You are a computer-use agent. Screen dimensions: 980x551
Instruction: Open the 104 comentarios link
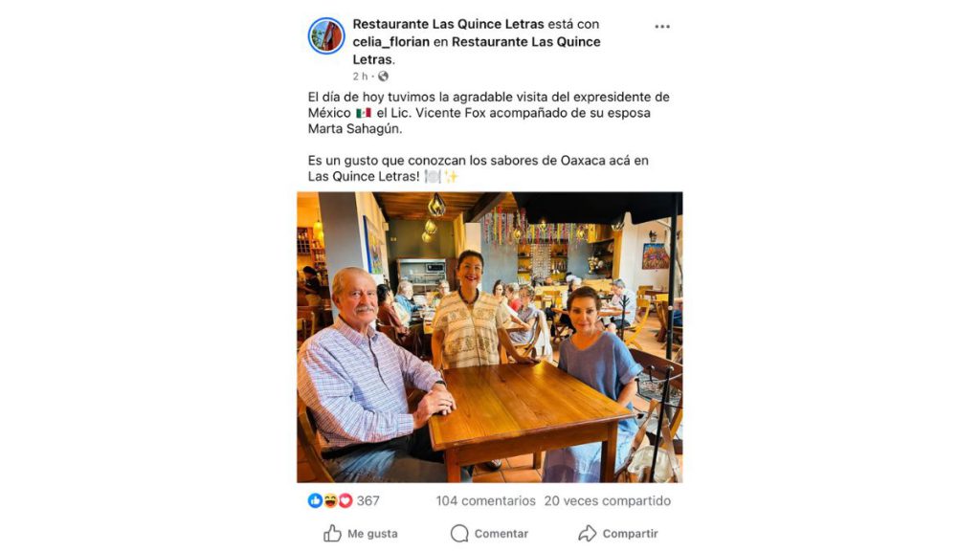(485, 500)
